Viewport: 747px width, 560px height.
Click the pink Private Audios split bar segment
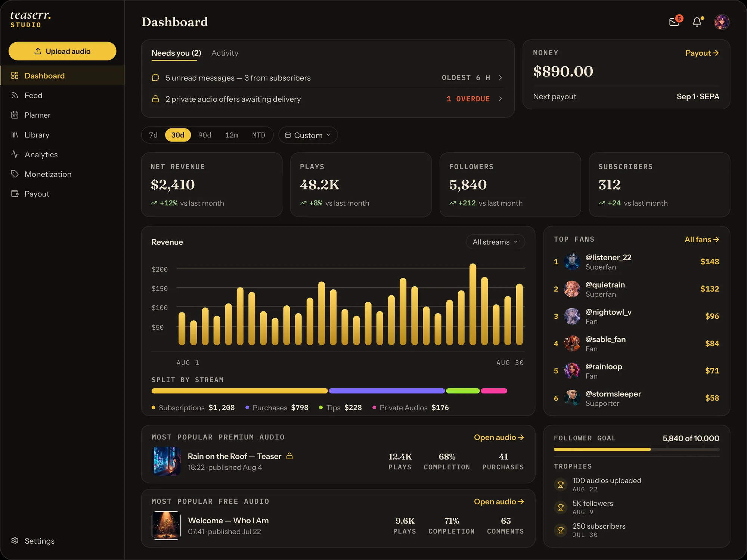(x=494, y=391)
